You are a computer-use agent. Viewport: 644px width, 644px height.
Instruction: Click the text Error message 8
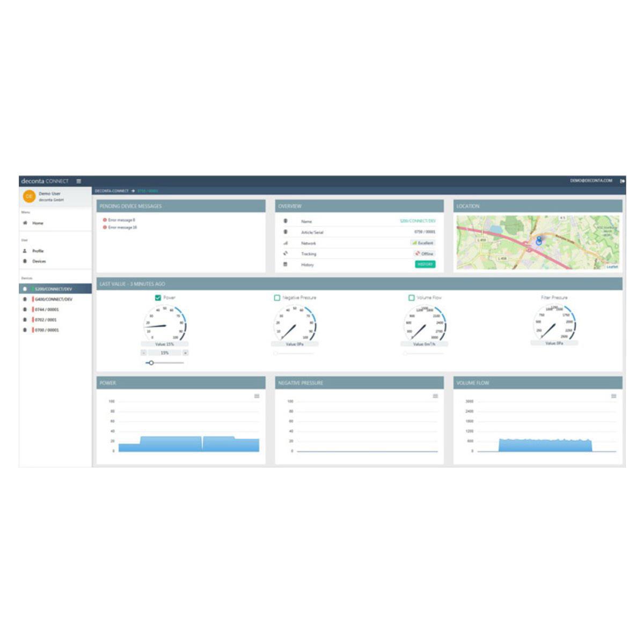[122, 220]
